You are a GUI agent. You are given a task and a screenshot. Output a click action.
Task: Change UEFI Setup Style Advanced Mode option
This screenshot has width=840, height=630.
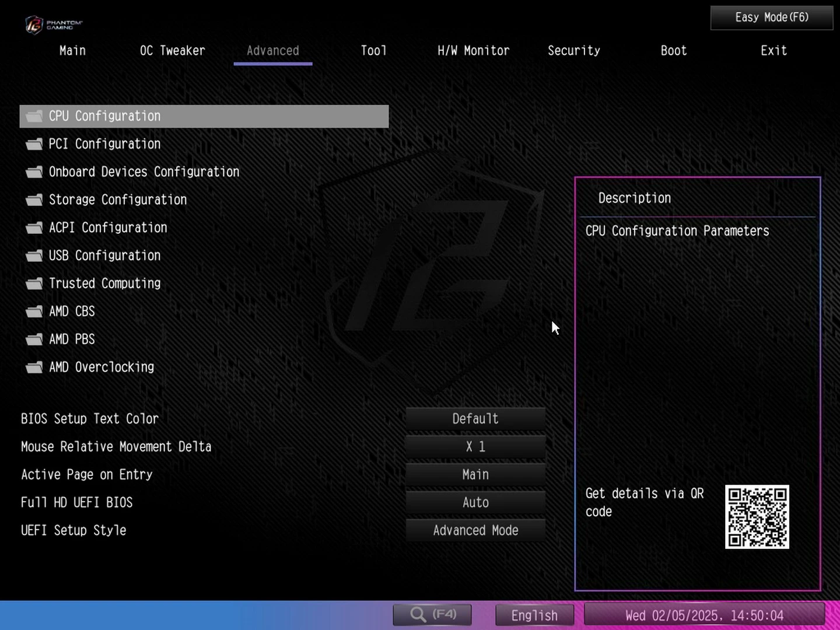(475, 530)
